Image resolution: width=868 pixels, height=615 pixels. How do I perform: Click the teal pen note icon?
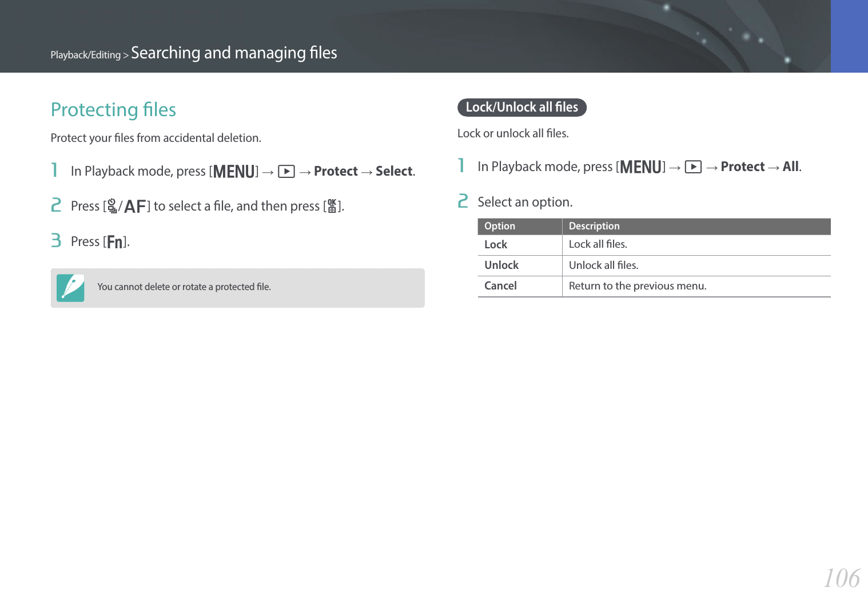pos(70,288)
